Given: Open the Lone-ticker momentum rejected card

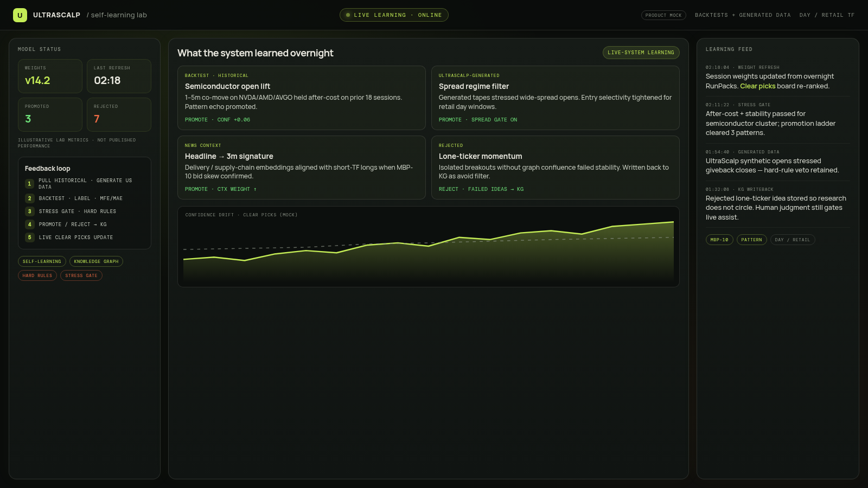Looking at the screenshot, I should pos(555,168).
